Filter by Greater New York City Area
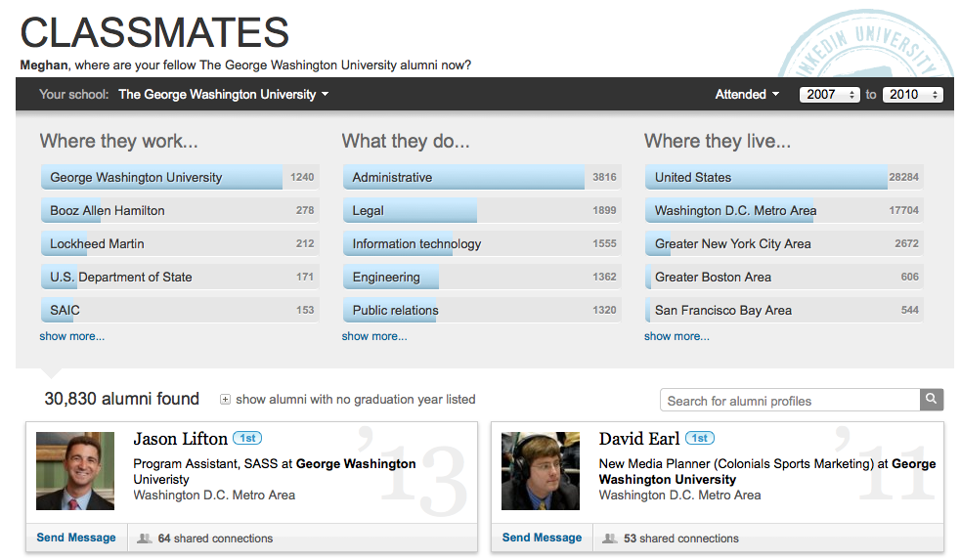 tap(784, 243)
